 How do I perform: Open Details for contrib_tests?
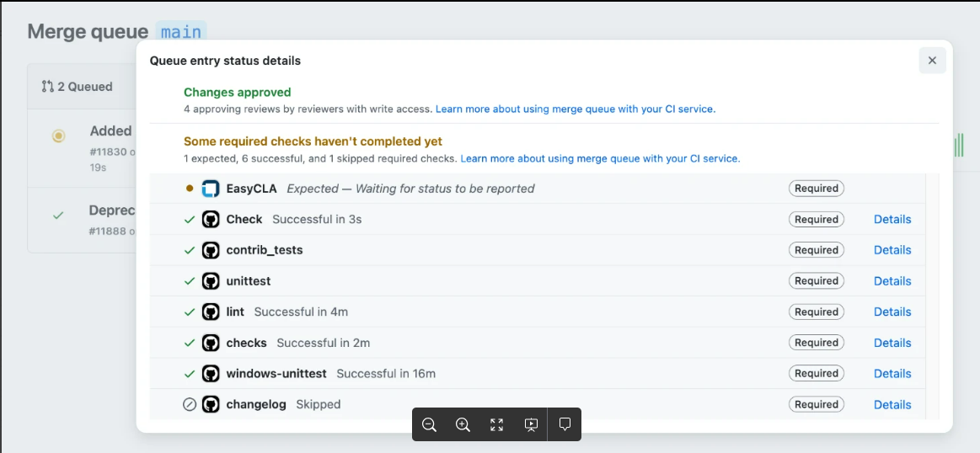click(892, 250)
